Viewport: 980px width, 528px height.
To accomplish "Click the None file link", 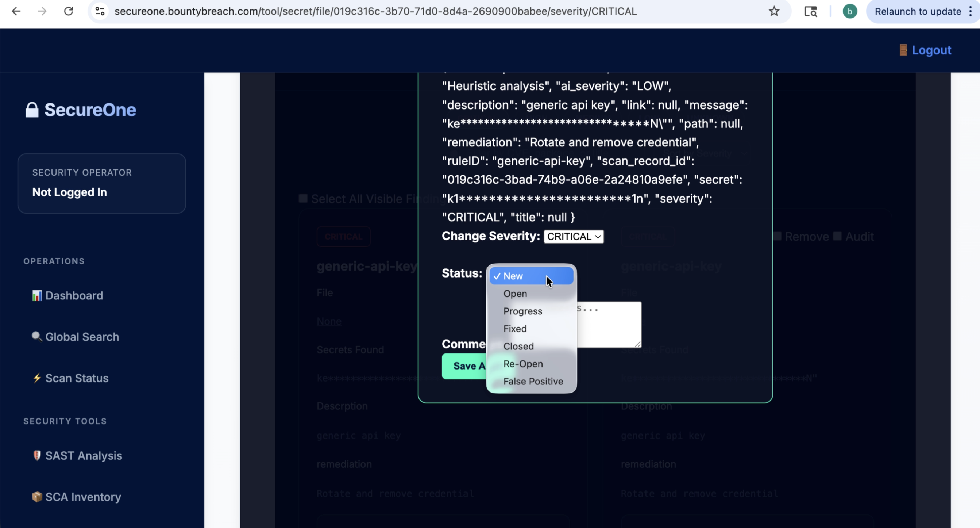I will pyautogui.click(x=329, y=321).
